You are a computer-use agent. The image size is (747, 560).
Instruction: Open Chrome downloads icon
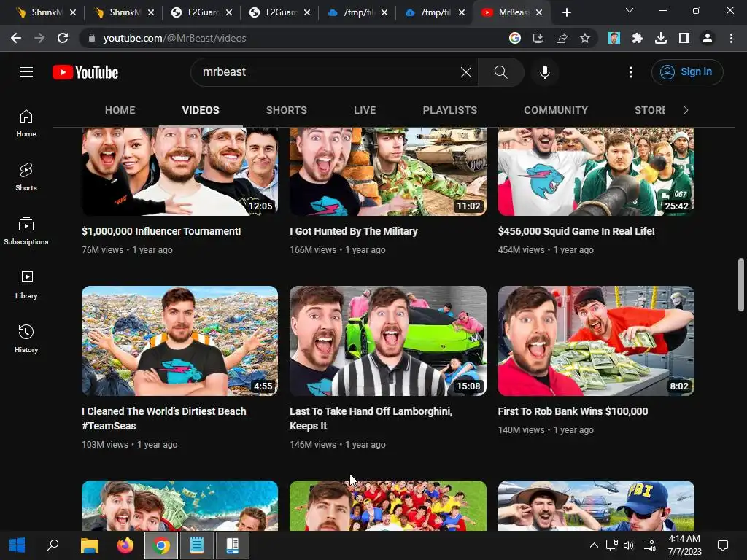click(x=661, y=38)
